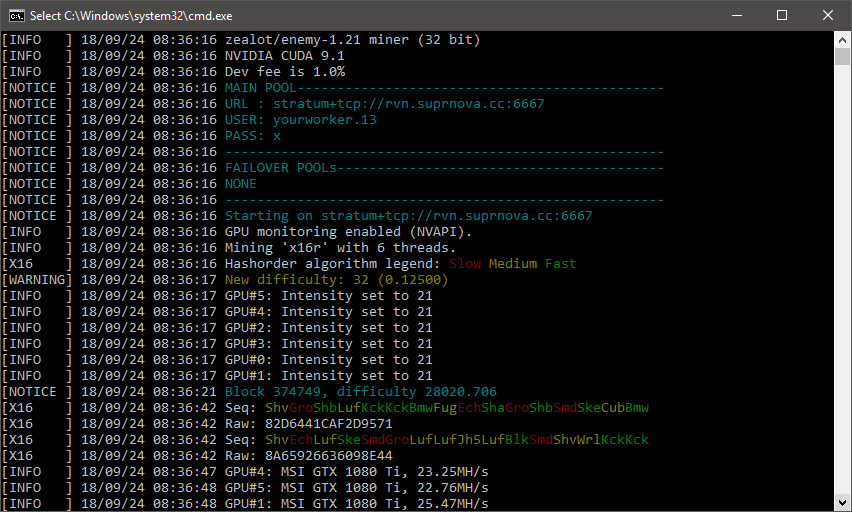Viewport: 852px width, 512px height.
Task: Click the GPU#1 hashrate 25.47MH/s line
Action: 356,504
